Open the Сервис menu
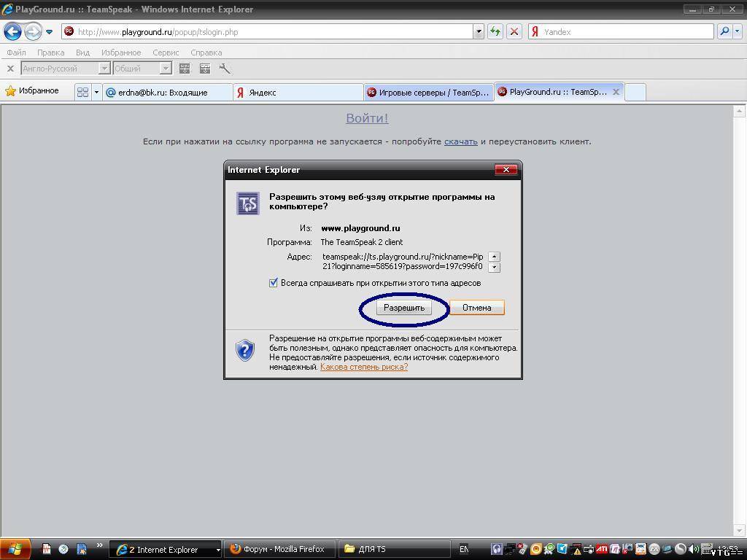Screen dimensions: 747x560 pyautogui.click(x=166, y=52)
